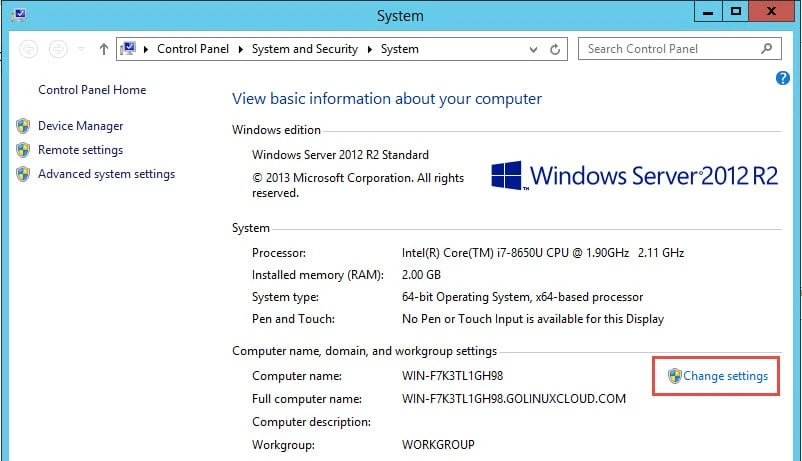Image resolution: width=802 pixels, height=461 pixels.
Task: Click the 2.00 GB installed memory value
Action: tap(421, 275)
